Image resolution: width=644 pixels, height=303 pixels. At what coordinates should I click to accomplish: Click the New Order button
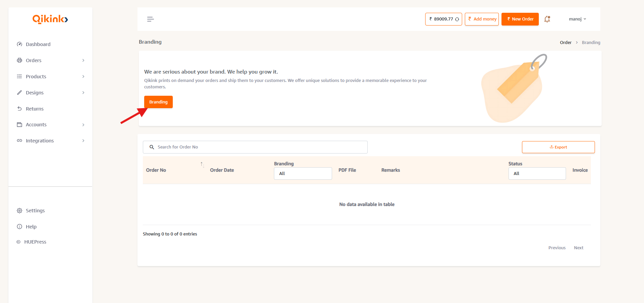(x=520, y=19)
